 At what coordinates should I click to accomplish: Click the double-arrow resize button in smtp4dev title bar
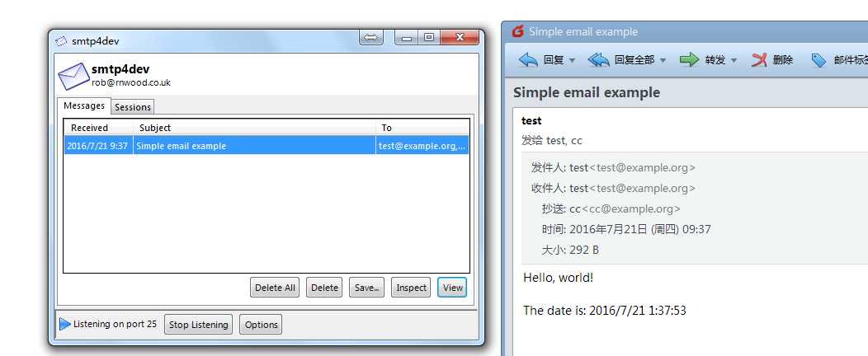[371, 37]
